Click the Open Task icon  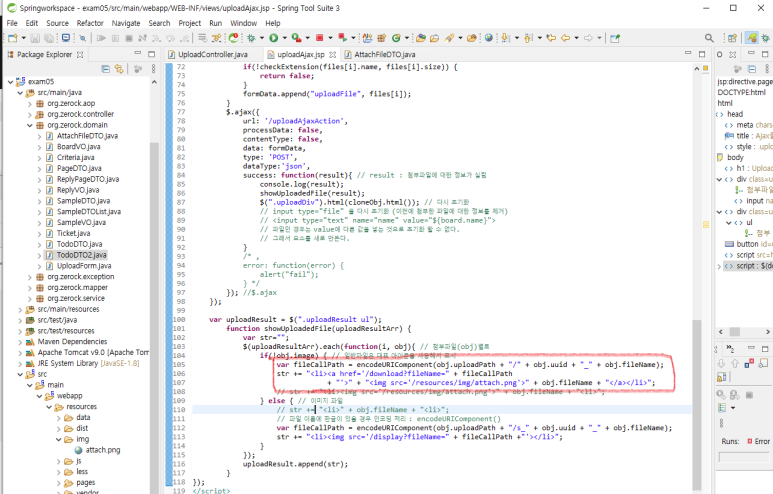click(x=434, y=38)
